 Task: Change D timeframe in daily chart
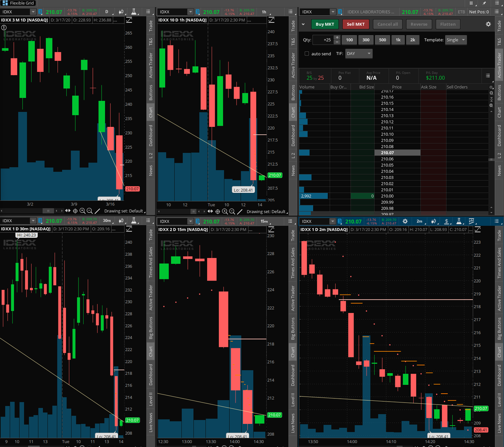[x=107, y=12]
